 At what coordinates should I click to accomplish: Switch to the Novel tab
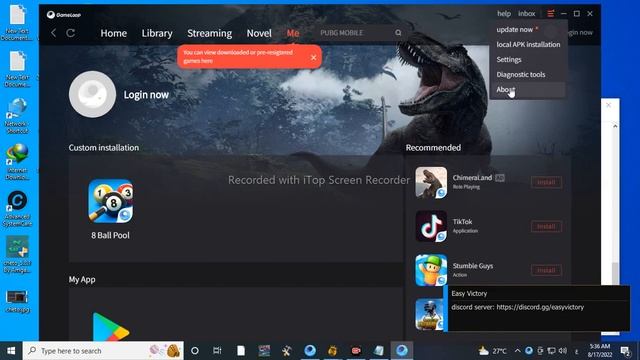(x=259, y=33)
